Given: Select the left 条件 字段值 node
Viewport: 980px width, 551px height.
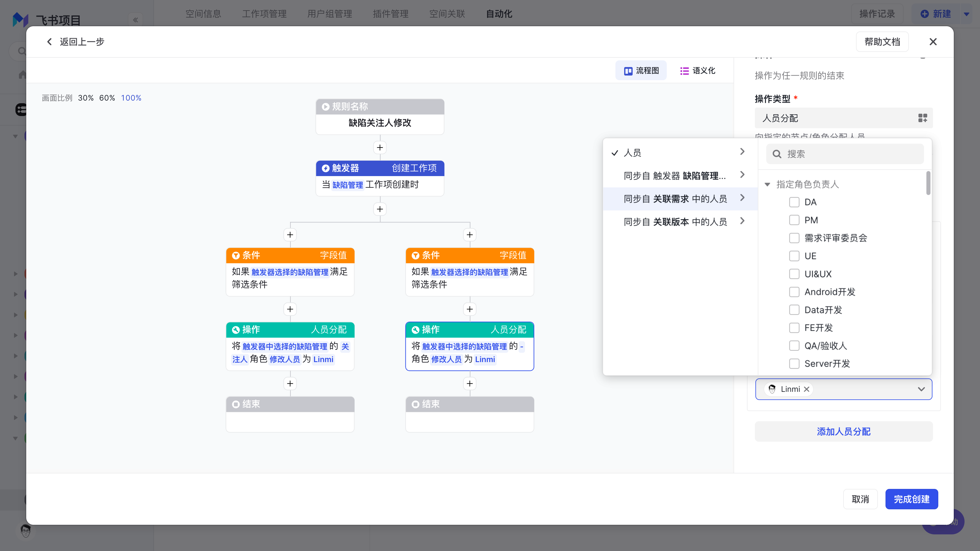Looking at the screenshot, I should 290,272.
